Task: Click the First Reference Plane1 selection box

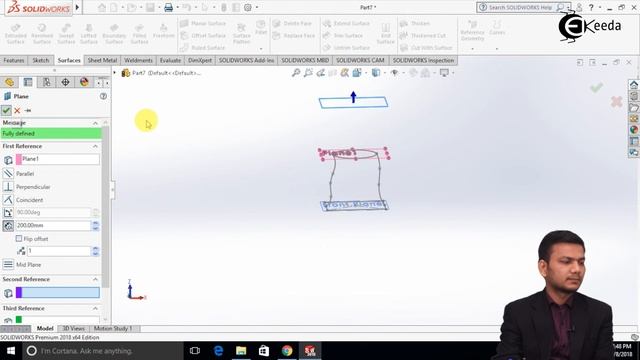Action: 58,159
